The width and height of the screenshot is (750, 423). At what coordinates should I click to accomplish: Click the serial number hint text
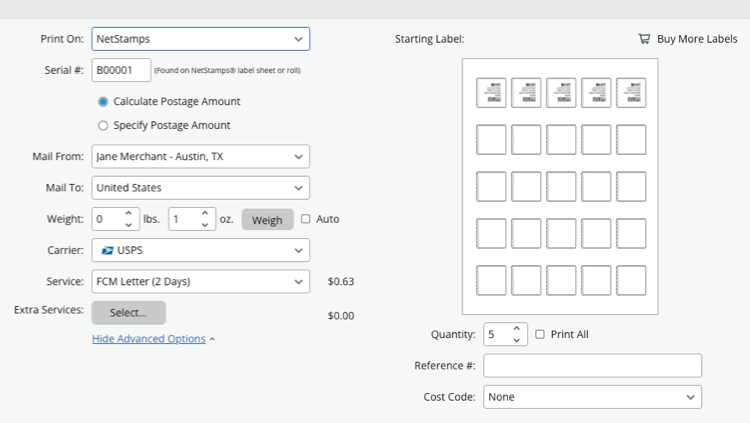click(x=227, y=70)
